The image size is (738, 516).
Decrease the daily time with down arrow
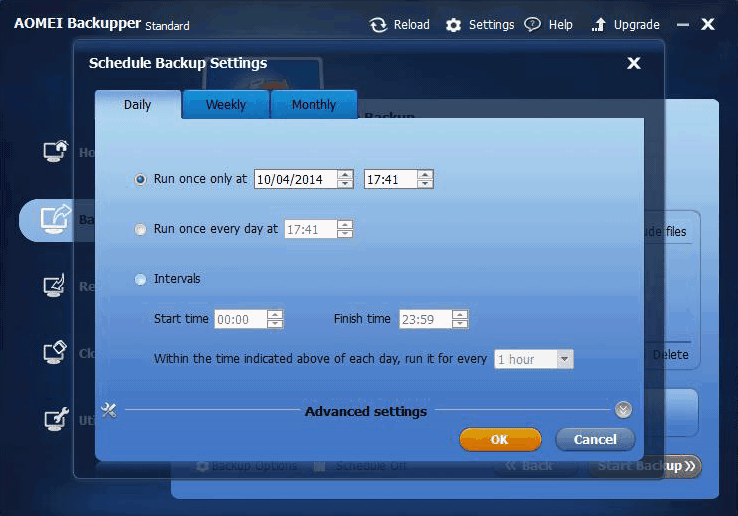[345, 234]
